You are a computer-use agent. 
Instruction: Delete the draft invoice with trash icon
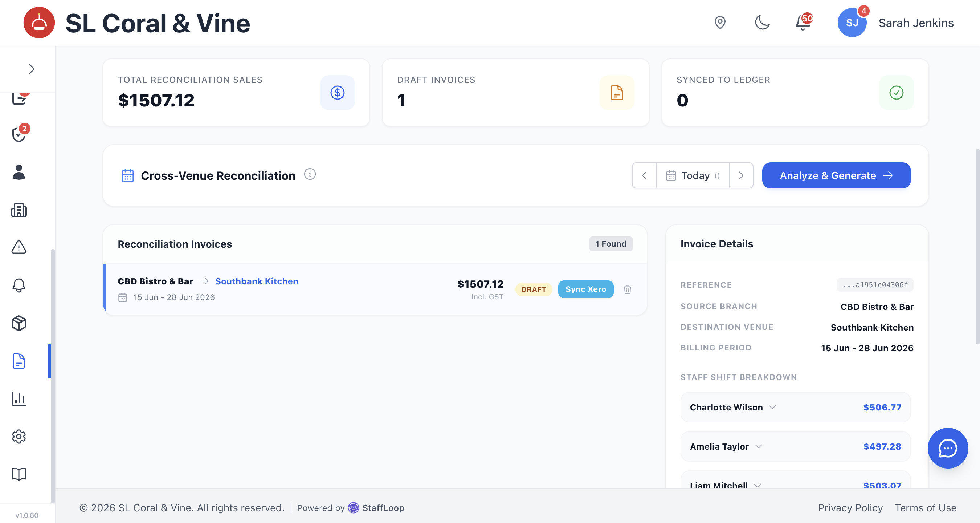[627, 289]
